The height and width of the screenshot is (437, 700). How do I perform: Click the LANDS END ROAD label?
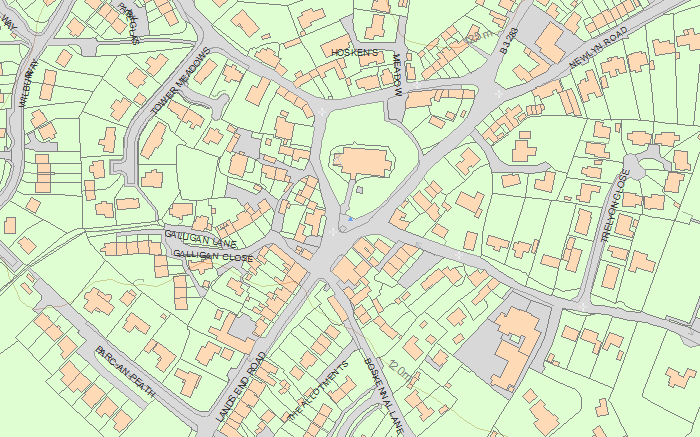[241, 387]
